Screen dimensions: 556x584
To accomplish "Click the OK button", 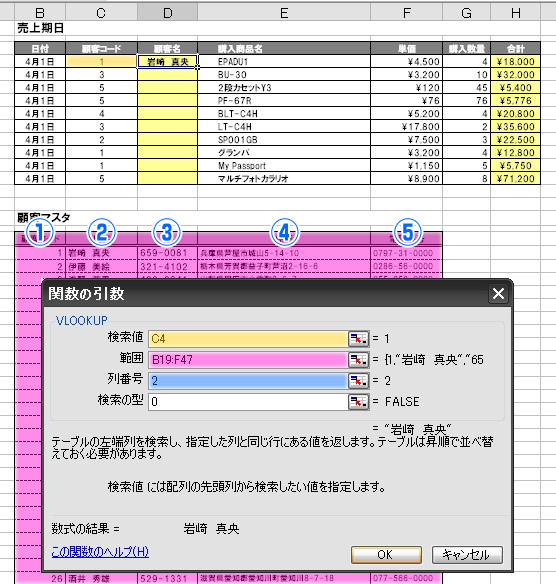I will pos(386,555).
